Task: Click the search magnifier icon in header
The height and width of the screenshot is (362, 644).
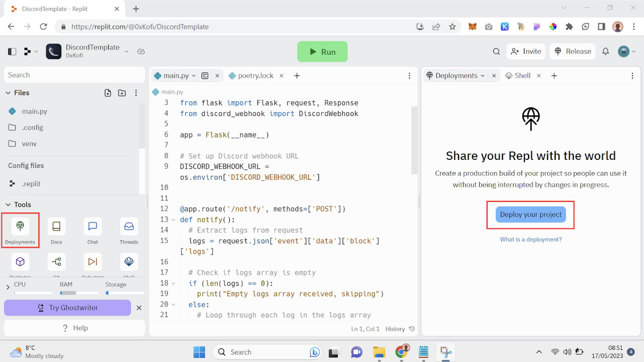Action: tap(496, 52)
